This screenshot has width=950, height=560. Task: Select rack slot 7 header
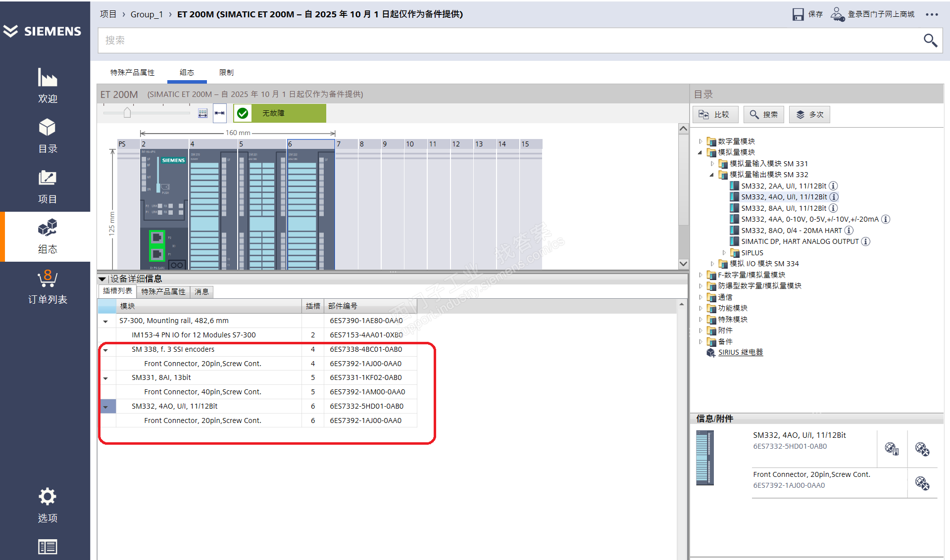coord(347,144)
